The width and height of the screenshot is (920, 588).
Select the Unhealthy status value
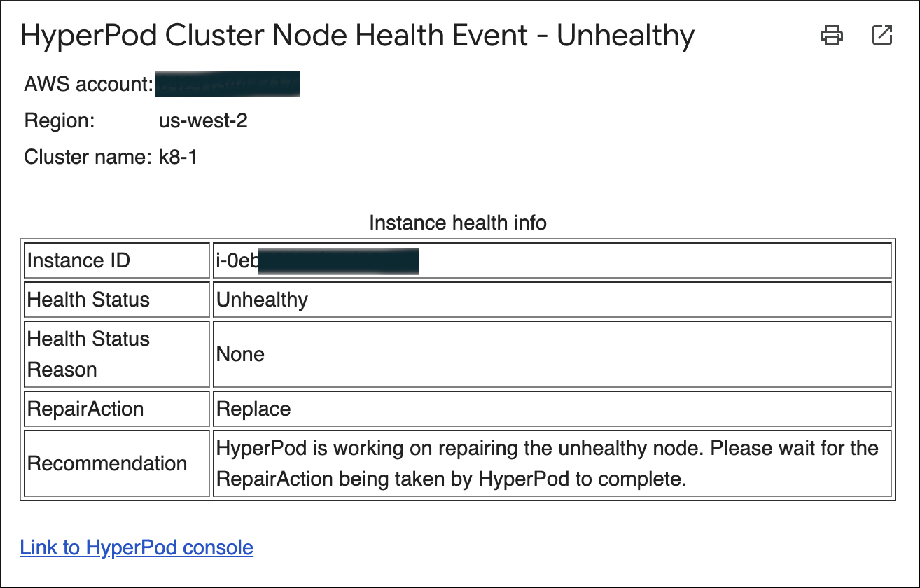[x=263, y=300]
